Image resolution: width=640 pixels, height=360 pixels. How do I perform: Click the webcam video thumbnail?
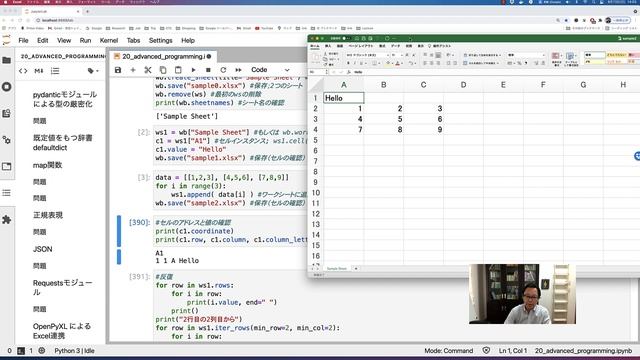click(x=522, y=294)
